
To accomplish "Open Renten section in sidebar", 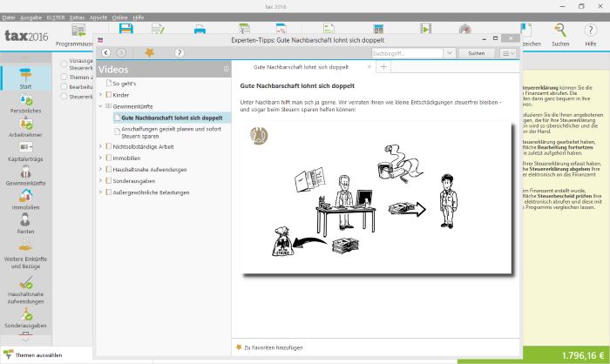I will click(x=25, y=225).
